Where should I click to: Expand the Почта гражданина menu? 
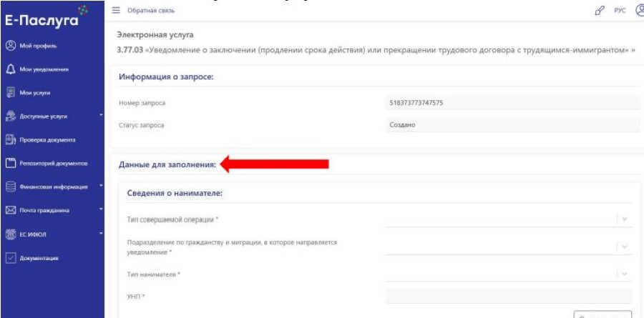point(54,210)
